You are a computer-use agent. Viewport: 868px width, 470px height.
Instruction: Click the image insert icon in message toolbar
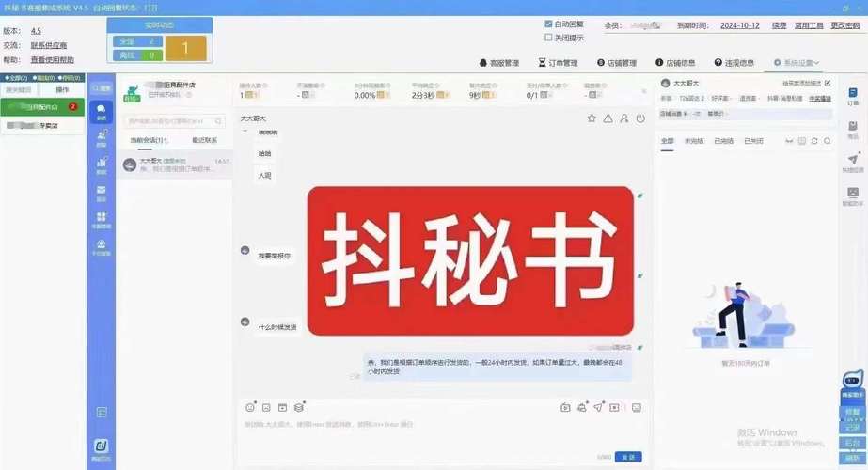point(266,407)
